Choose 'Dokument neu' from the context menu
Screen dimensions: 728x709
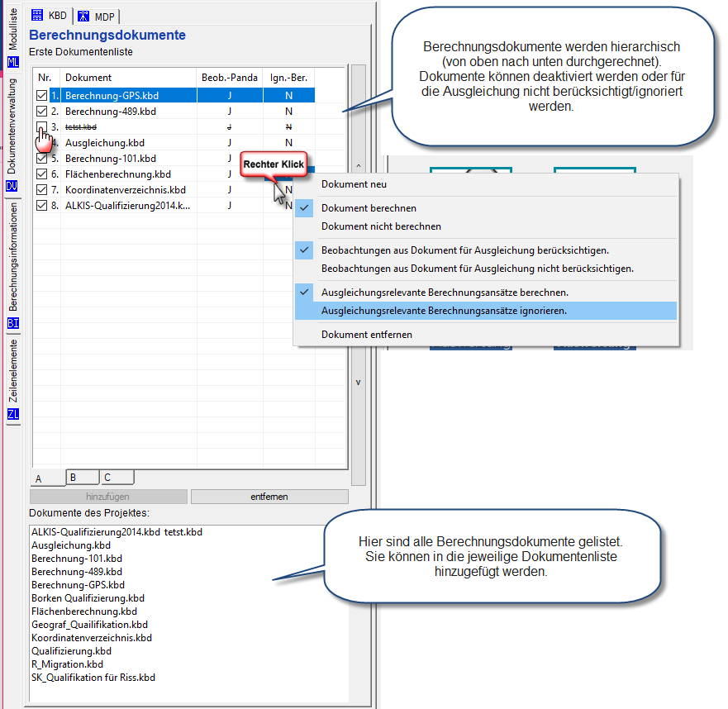354,184
